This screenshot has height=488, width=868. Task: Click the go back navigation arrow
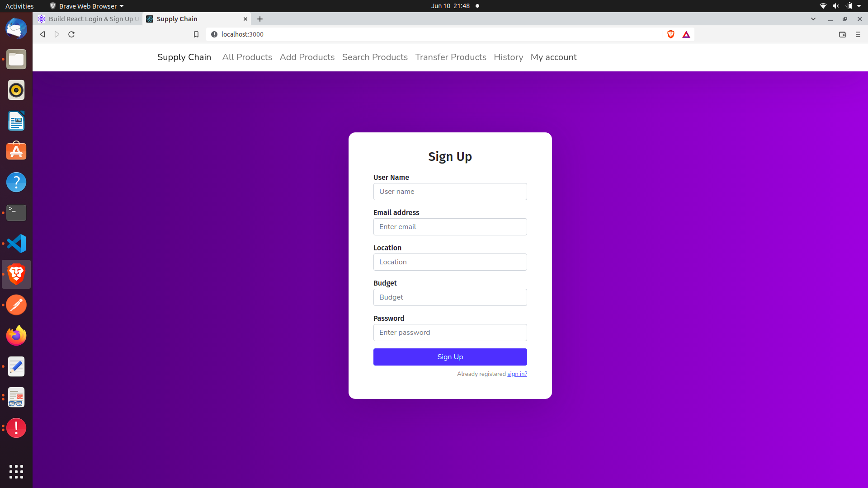point(42,34)
